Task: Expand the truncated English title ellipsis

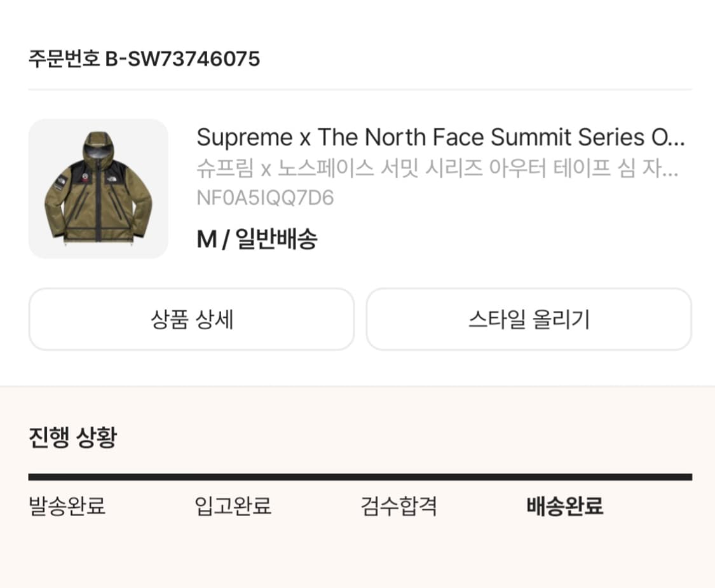Action: 675,139
